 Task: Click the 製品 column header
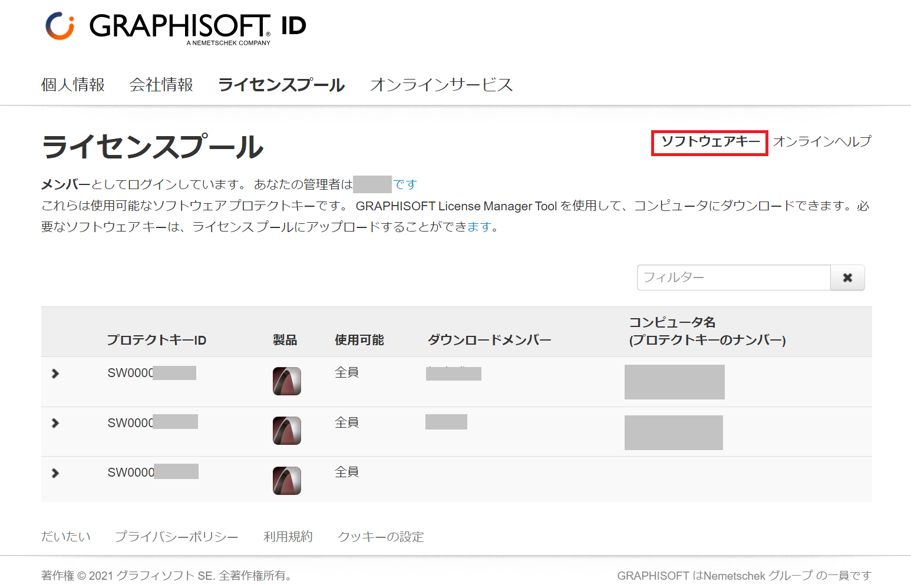pos(285,340)
